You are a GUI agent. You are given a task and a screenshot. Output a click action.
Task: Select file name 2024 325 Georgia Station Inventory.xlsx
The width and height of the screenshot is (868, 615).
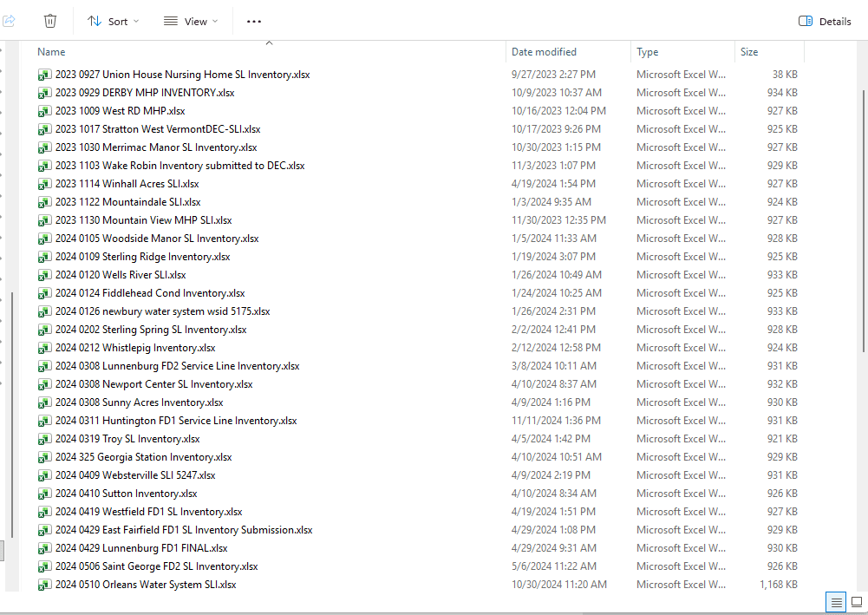pyautogui.click(x=143, y=457)
